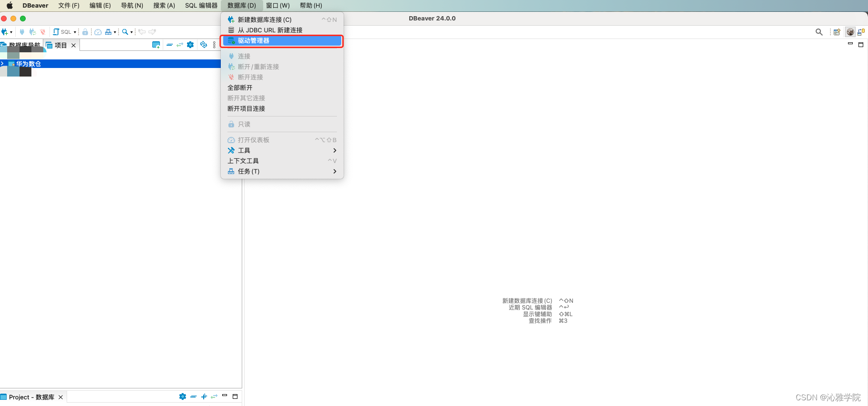
Task: Expand the 华为数仓 tree node chevron
Action: point(2,63)
